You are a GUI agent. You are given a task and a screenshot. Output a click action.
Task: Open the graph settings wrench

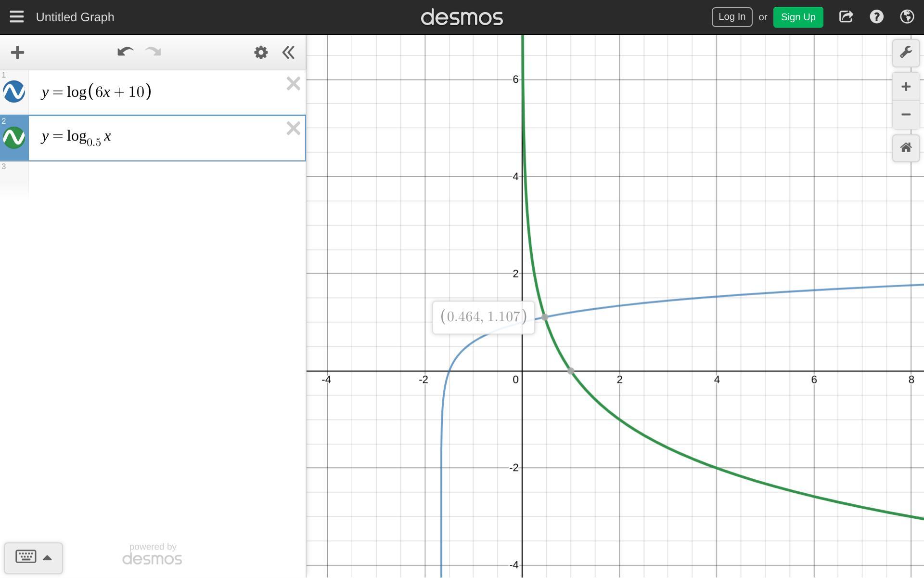(x=906, y=53)
